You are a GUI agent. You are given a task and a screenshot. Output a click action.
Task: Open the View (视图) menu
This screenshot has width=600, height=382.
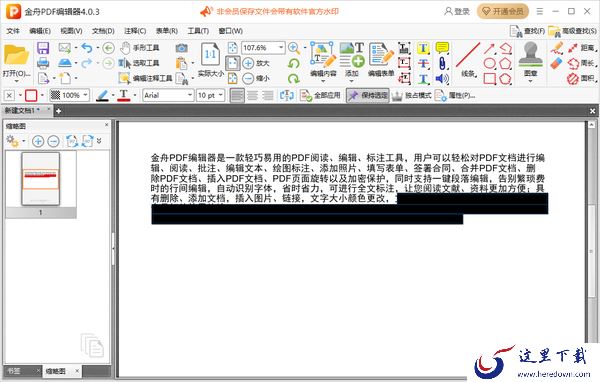pyautogui.click(x=72, y=31)
